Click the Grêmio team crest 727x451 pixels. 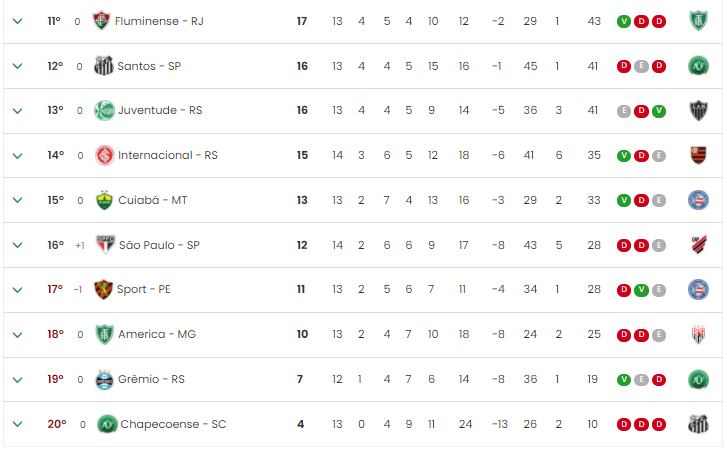[x=104, y=380]
